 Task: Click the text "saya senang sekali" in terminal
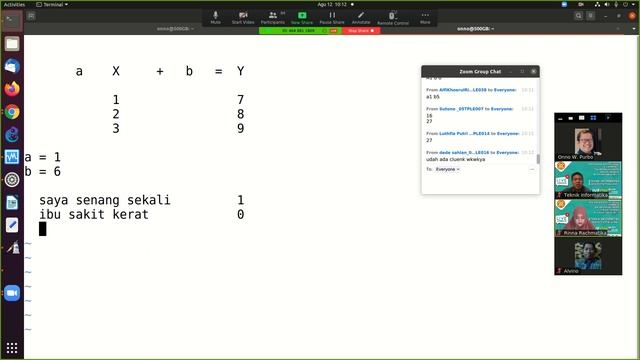(x=104, y=200)
